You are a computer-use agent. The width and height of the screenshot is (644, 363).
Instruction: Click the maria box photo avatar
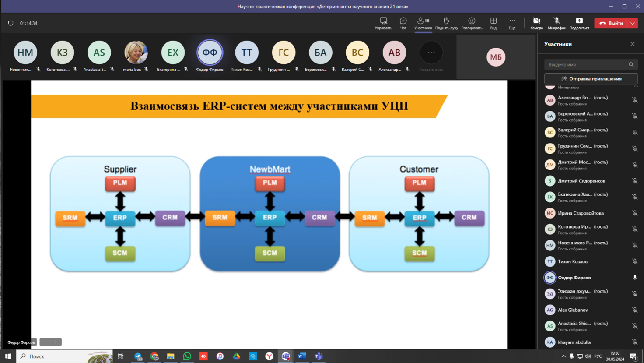click(136, 53)
